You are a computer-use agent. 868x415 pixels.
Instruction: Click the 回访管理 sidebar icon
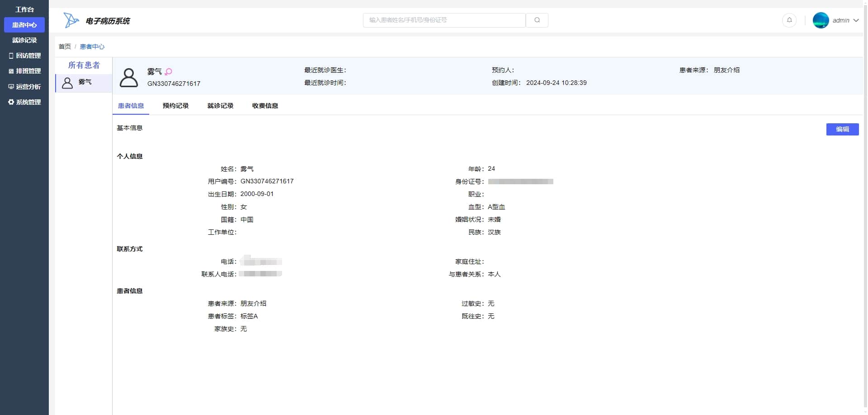(x=11, y=56)
